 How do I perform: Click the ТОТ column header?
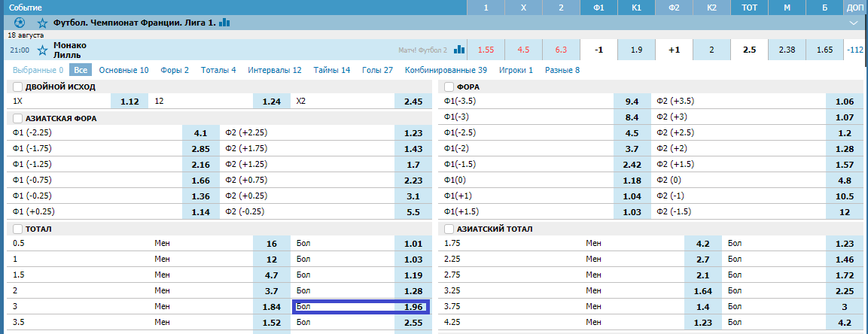[750, 8]
